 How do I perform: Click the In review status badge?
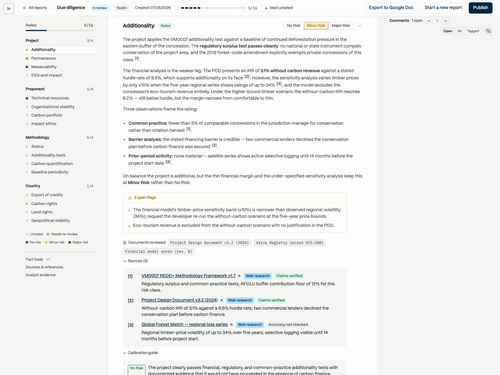tap(99, 8)
